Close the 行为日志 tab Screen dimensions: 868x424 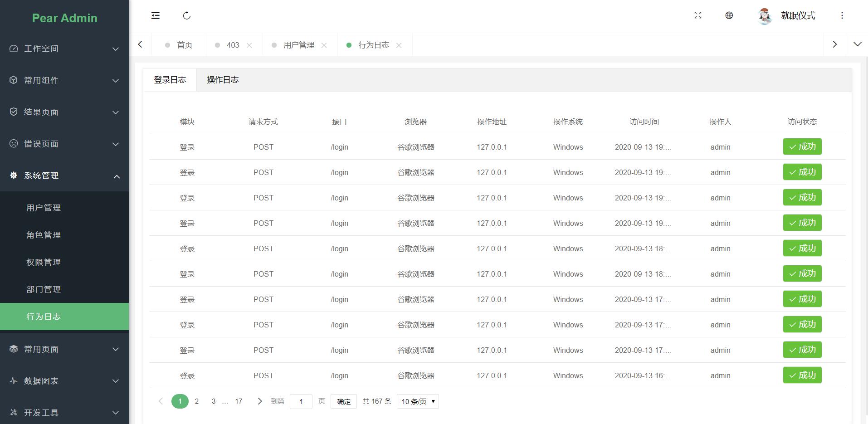coord(399,45)
